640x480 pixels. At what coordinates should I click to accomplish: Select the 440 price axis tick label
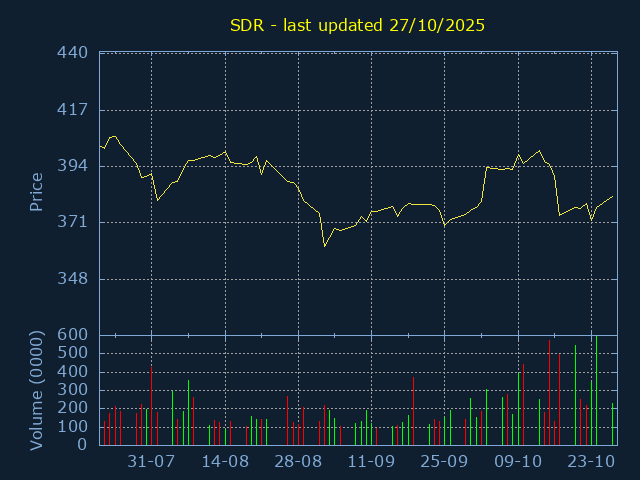[73, 52]
